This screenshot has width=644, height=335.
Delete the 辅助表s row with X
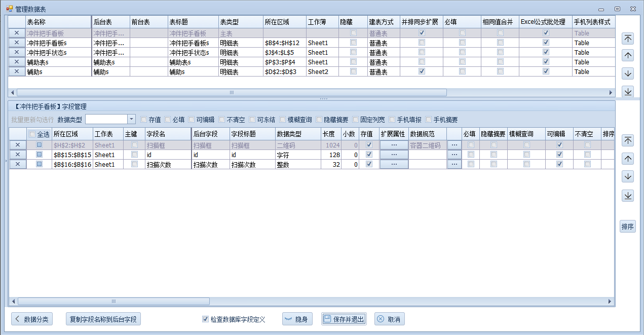tap(17, 62)
